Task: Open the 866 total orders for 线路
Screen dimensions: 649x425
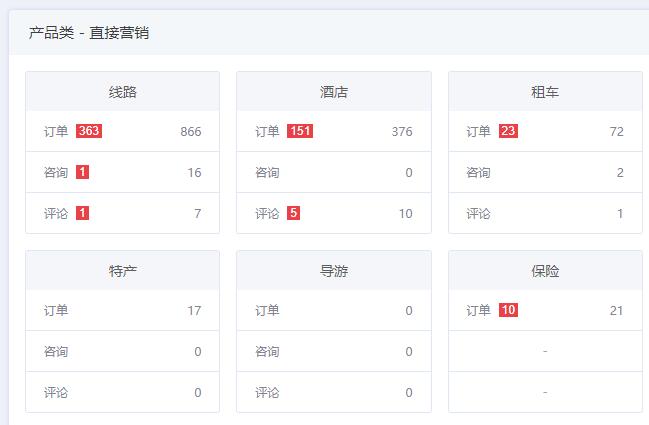Action: [191, 132]
